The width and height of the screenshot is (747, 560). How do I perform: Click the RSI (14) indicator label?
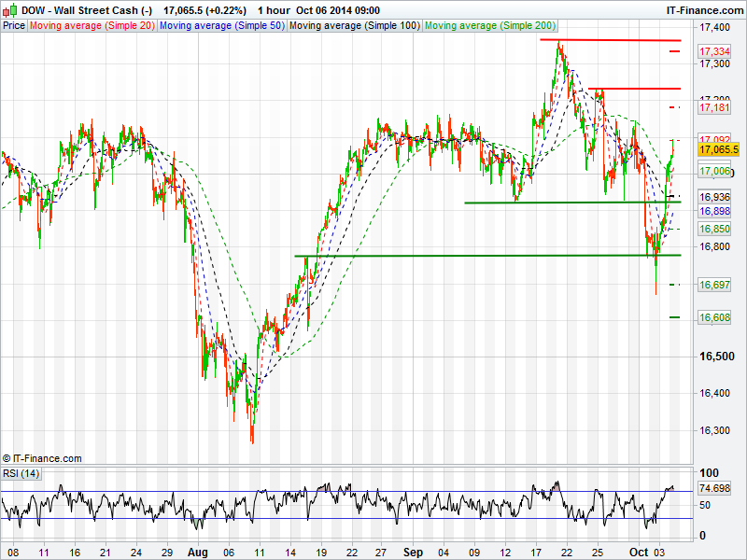(x=21, y=473)
